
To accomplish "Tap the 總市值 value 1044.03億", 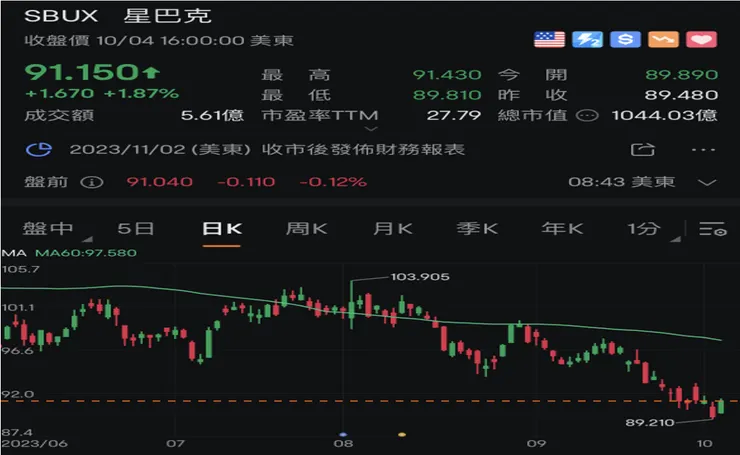I will click(664, 115).
